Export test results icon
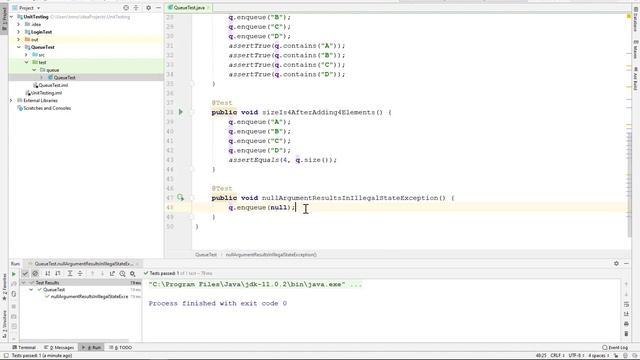This screenshot has width=640, height=360. (112, 273)
